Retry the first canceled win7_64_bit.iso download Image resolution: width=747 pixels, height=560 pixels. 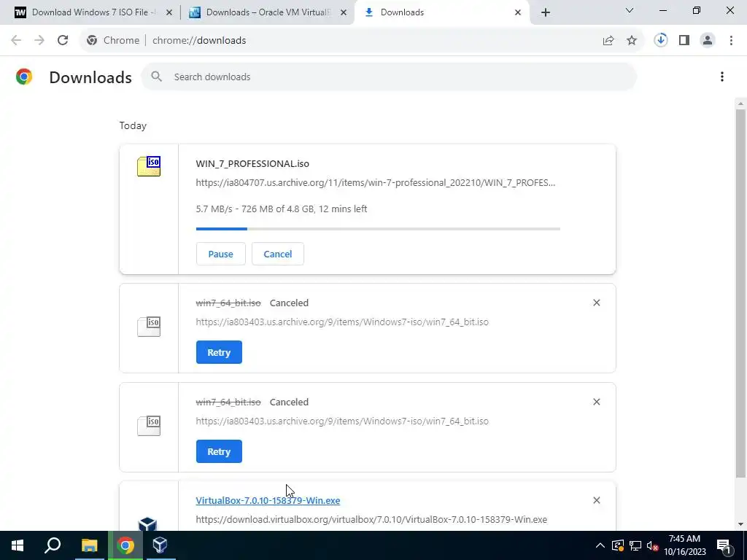(x=219, y=352)
